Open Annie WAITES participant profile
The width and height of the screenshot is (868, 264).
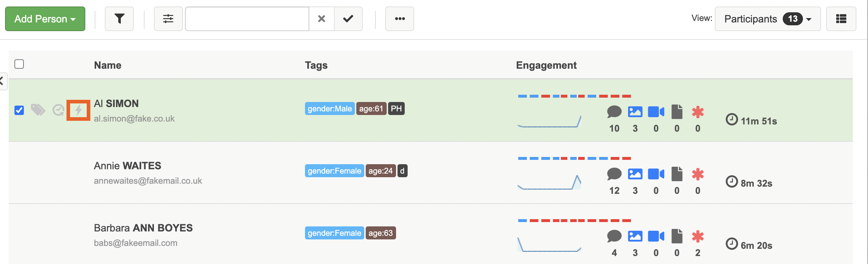[128, 166]
